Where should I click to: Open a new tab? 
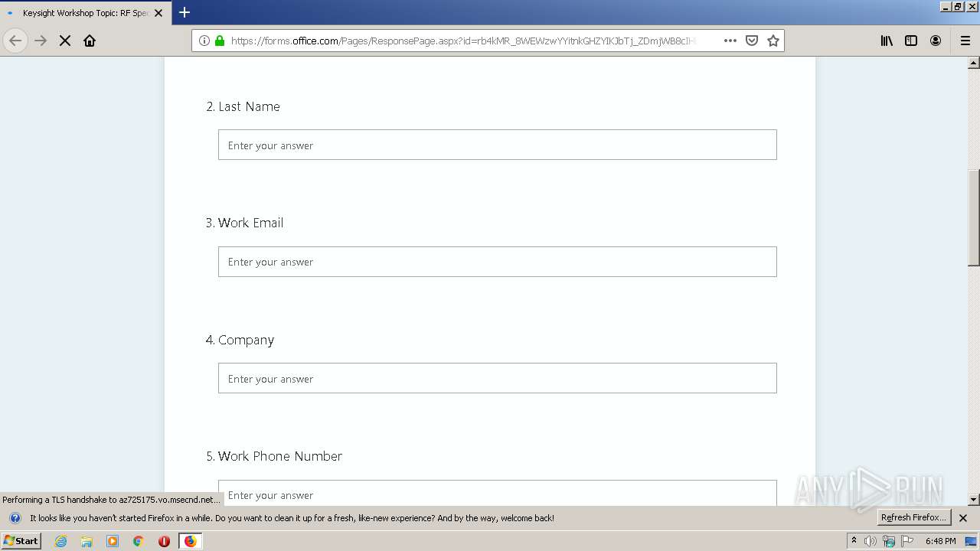tap(185, 12)
